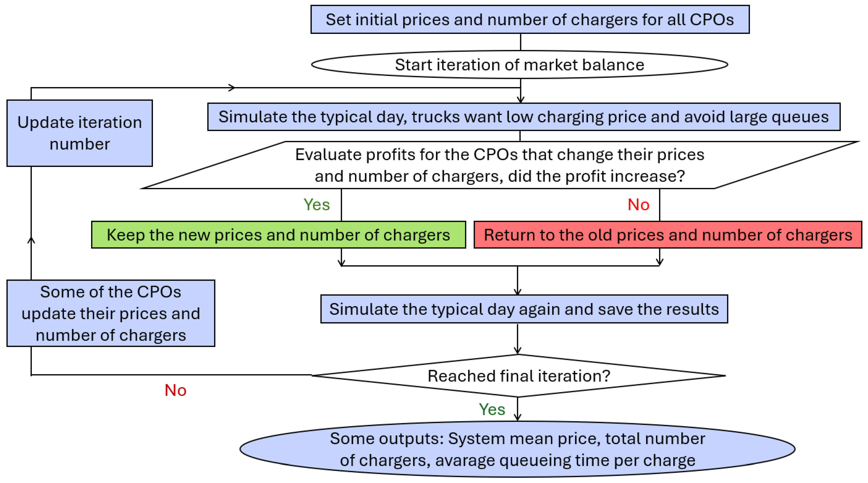
Task: Click the green 'Yes' label below the diamond
Action: click(x=492, y=410)
